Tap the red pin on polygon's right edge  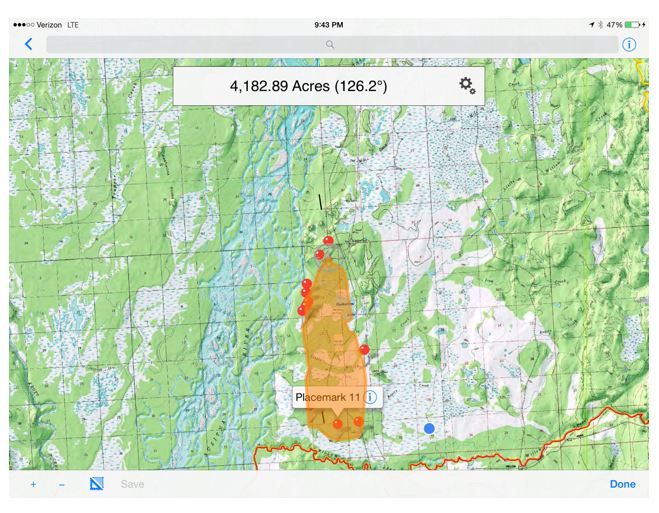[365, 349]
